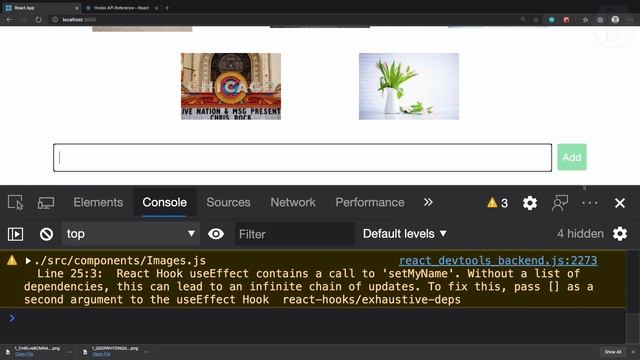640x360 pixels.
Task: Click the 4 hidden messages label
Action: pos(580,234)
